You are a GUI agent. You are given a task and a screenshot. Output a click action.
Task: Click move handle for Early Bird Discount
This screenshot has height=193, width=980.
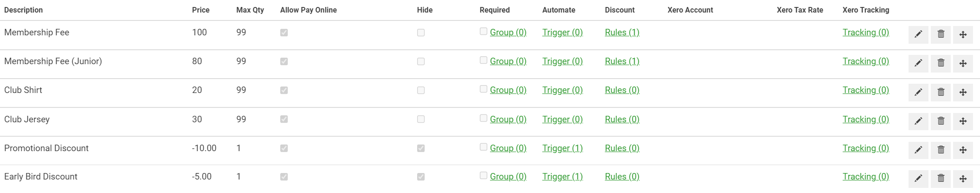[x=963, y=179]
